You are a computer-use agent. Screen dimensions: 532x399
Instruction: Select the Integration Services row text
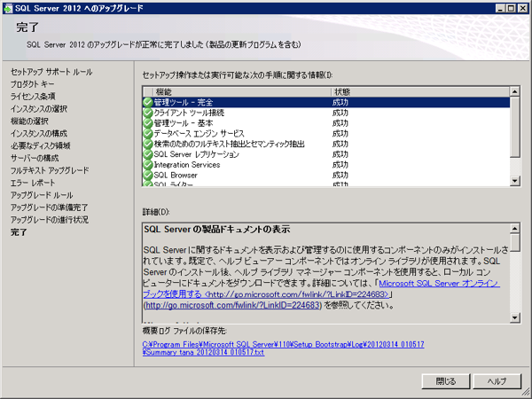[187, 165]
